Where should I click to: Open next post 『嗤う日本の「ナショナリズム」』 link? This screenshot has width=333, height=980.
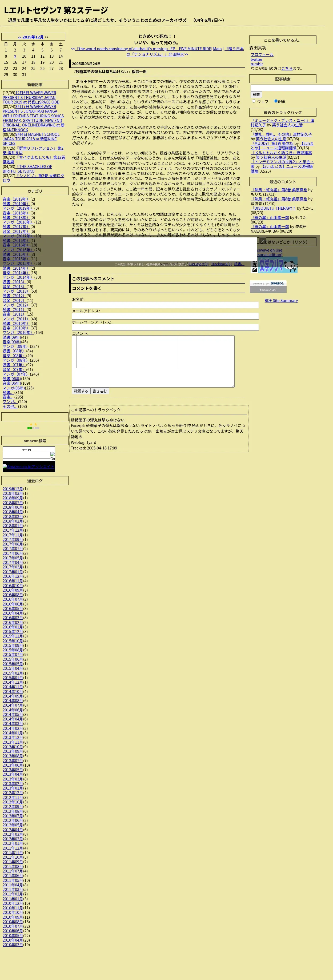click(185, 51)
